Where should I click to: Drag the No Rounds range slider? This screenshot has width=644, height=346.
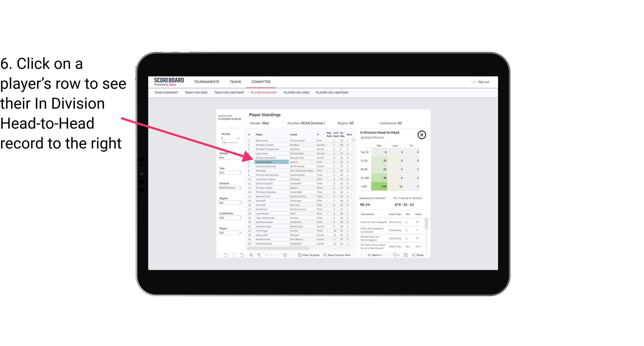[223, 143]
